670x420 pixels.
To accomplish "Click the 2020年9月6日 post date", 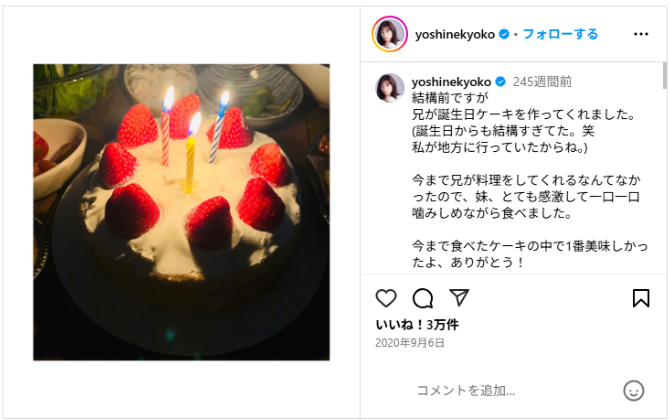I will click(x=410, y=343).
